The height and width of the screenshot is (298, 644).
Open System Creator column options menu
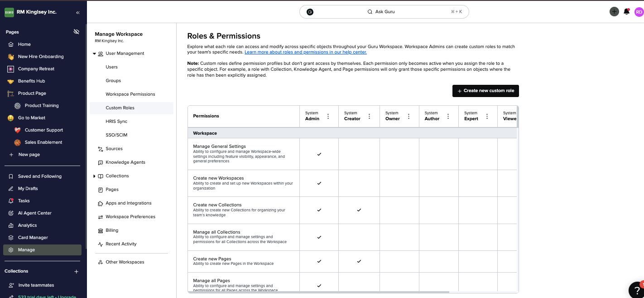370,116
